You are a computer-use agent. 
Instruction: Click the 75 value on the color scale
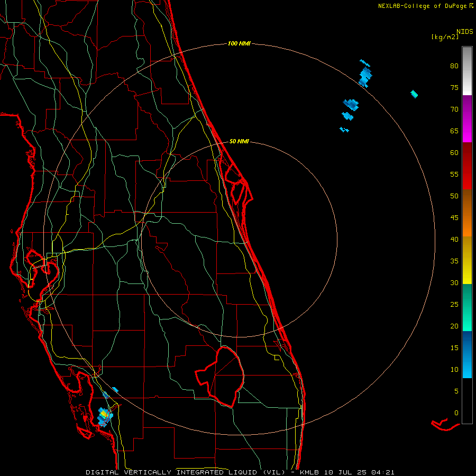coord(454,88)
